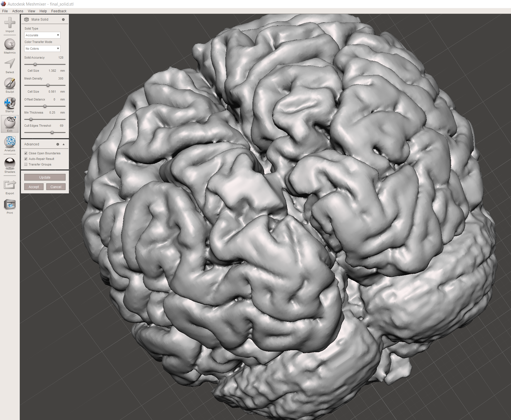
Task: Click the Offset Distance value 0
Action: click(x=54, y=99)
